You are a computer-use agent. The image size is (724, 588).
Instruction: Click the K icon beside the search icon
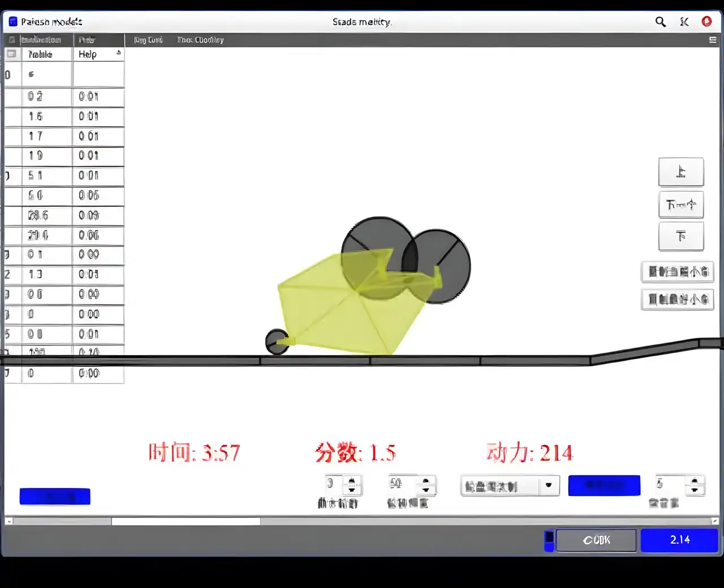point(684,22)
